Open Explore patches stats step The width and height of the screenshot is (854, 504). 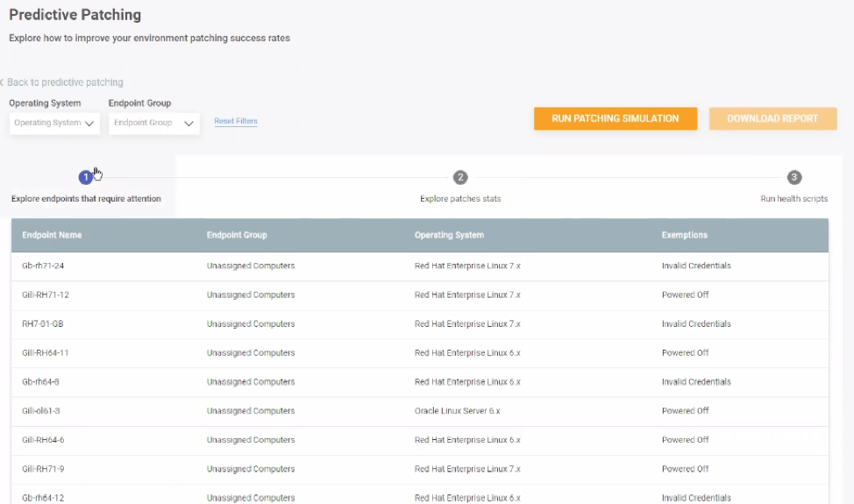tap(460, 199)
